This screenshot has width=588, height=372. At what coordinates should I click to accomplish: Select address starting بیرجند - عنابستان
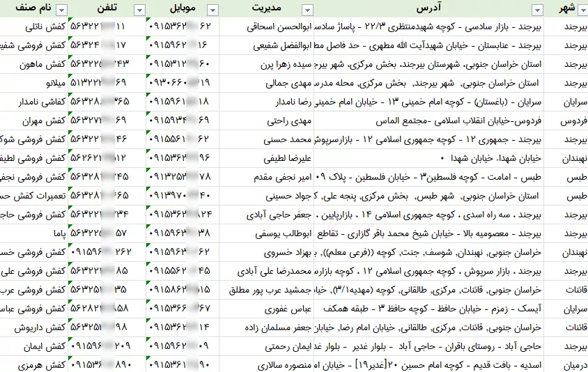(428, 45)
